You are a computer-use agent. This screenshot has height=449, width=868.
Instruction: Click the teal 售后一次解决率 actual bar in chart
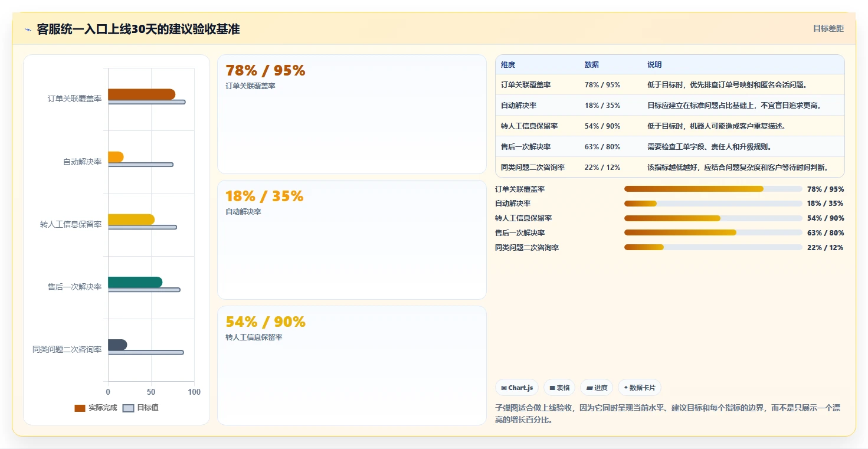135,282
